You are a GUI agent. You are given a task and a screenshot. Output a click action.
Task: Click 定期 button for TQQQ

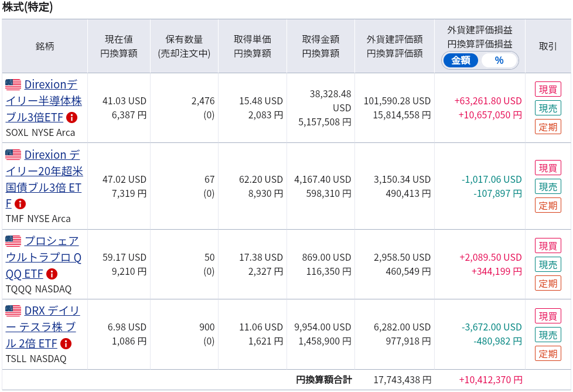pyautogui.click(x=548, y=283)
